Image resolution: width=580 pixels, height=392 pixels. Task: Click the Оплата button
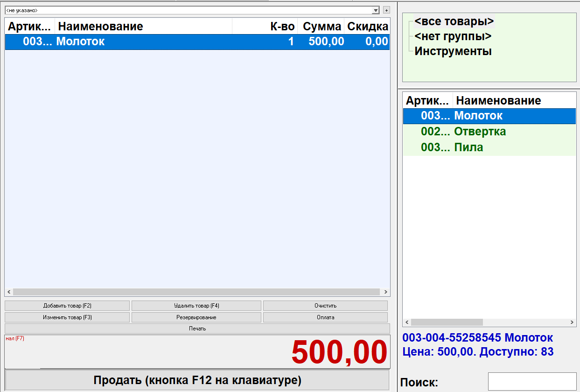(325, 317)
